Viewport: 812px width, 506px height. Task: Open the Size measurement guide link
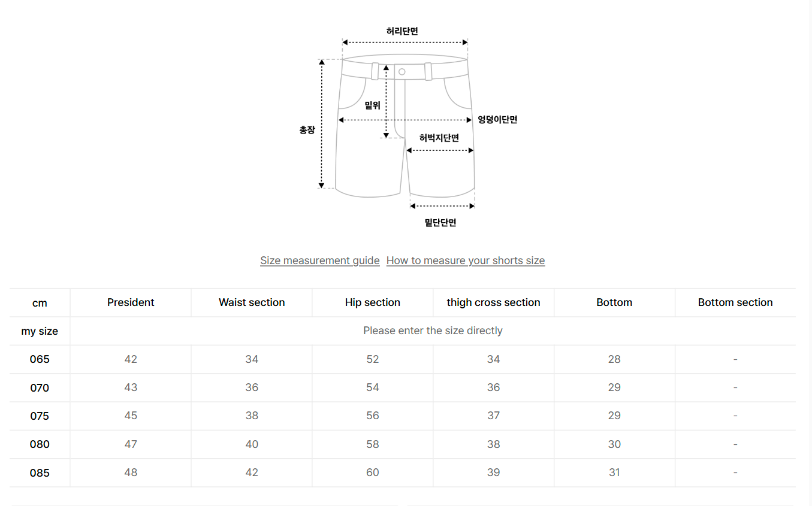click(319, 260)
